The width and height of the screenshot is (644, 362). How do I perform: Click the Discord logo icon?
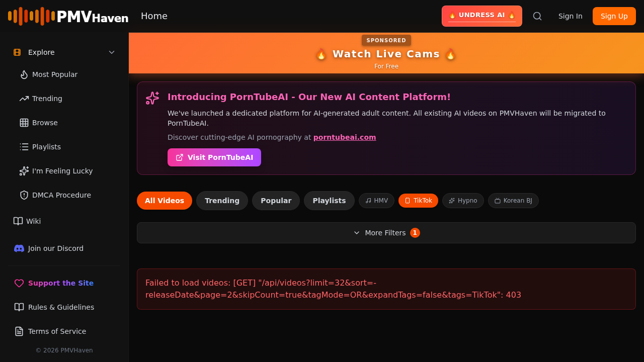tap(19, 248)
